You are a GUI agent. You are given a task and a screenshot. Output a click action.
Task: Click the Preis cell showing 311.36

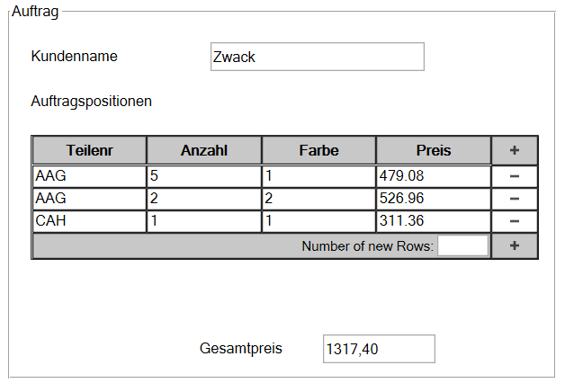coord(434,221)
